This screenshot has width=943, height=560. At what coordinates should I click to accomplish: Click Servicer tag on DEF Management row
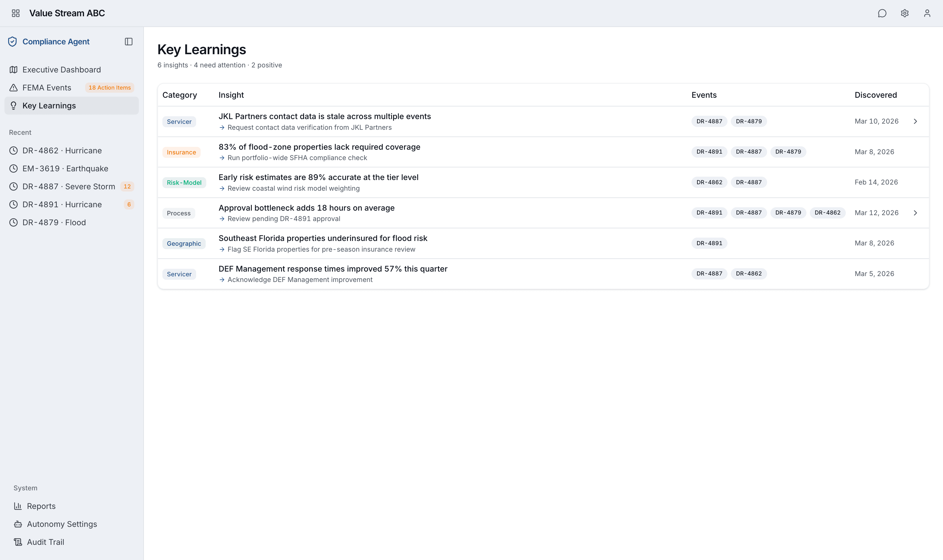[179, 274]
